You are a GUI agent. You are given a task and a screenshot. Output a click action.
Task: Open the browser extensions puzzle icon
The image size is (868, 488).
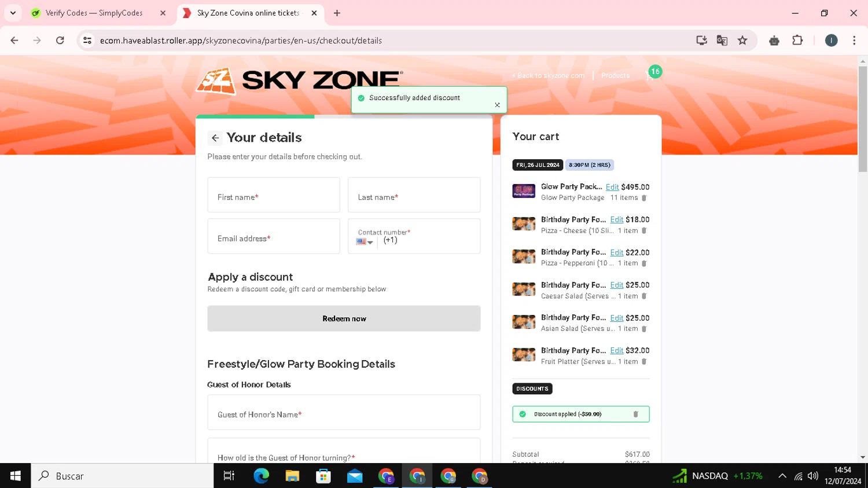pyautogui.click(x=797, y=41)
